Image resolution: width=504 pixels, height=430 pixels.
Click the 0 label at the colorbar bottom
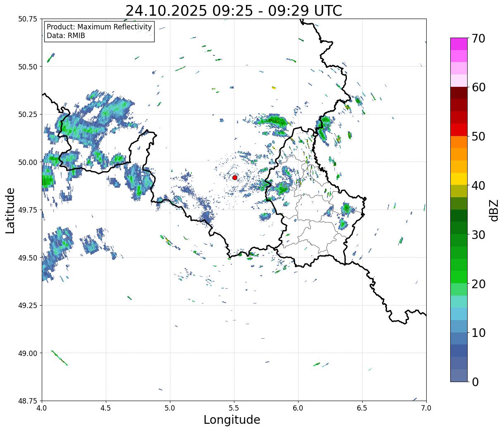(x=475, y=382)
